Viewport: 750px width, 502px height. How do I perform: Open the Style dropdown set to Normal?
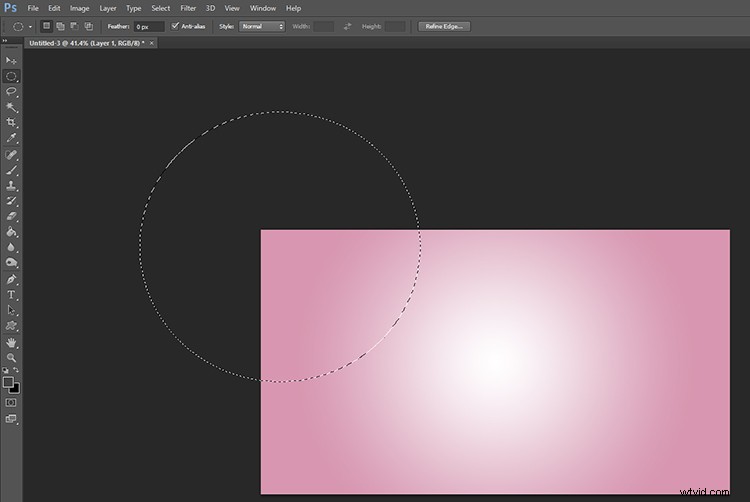pos(262,26)
